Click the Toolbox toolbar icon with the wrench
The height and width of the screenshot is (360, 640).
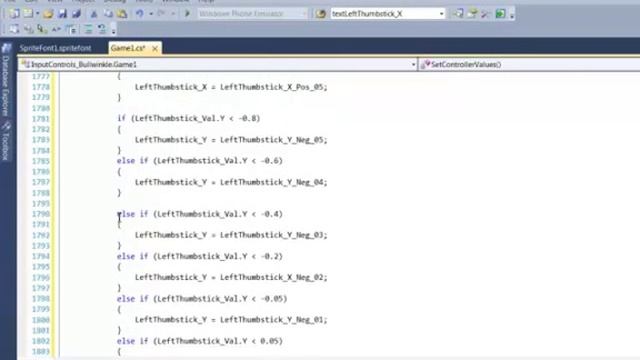pyautogui.click(x=486, y=14)
